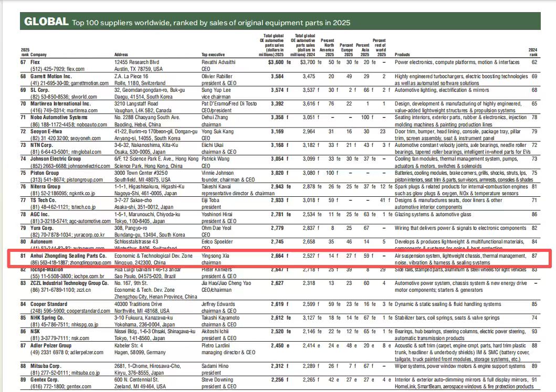Image resolution: width=556 pixels, height=392 pixels.
Task: Click executive name Revathi Advaithi
Action: coord(218,62)
